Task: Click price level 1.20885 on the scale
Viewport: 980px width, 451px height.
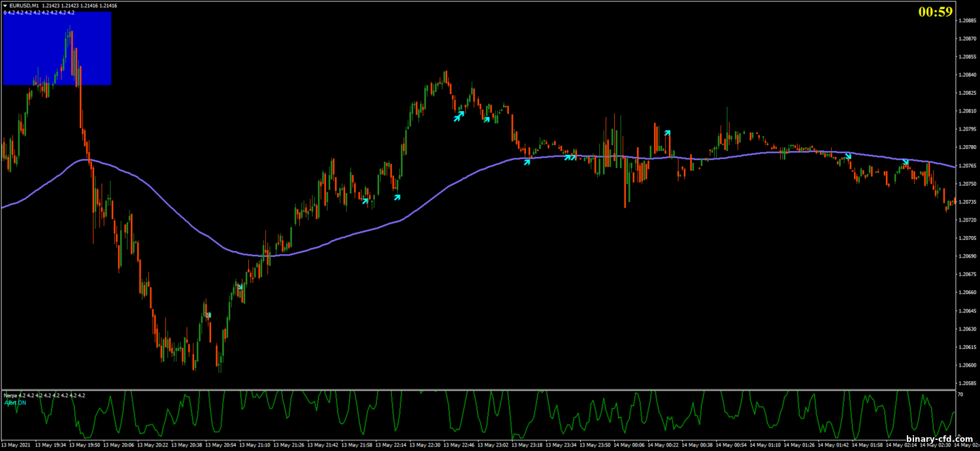Action: (x=968, y=20)
